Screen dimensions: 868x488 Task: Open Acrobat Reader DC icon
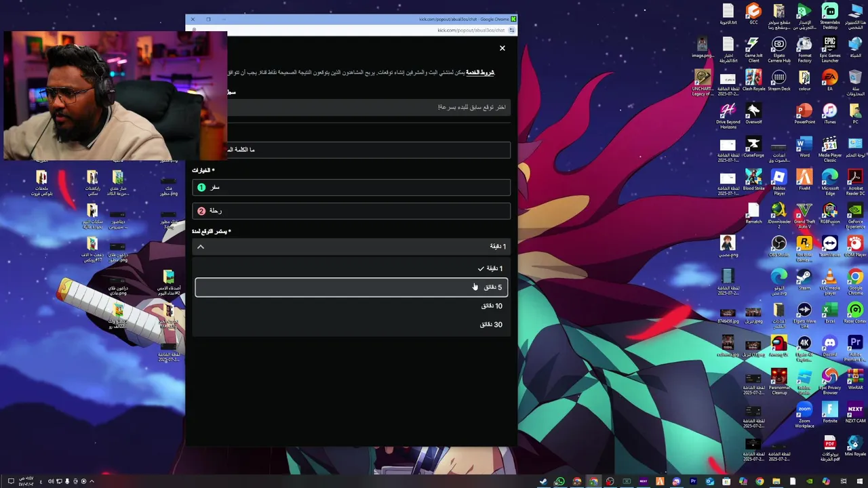855,182
